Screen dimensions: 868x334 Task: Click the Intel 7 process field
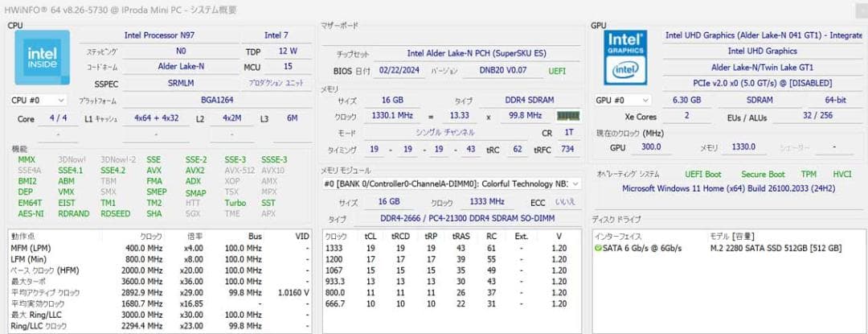click(276, 35)
